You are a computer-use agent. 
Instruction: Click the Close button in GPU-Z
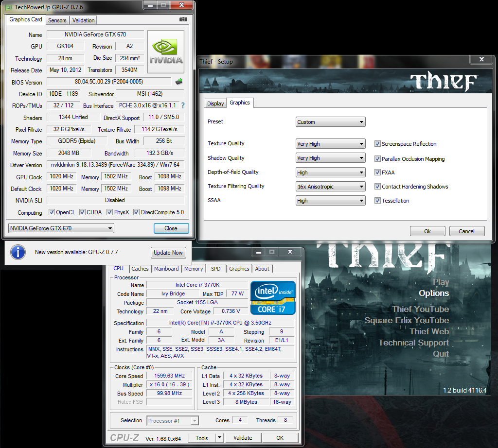[171, 228]
